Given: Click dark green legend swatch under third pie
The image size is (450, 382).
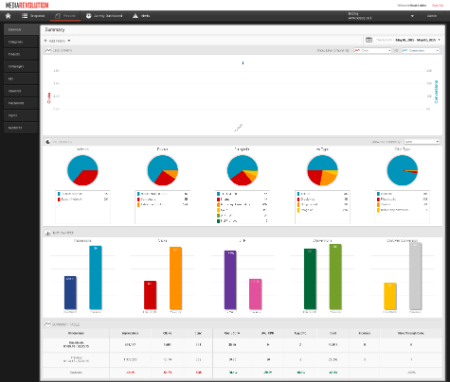Looking at the screenshot, I should pos(218,221).
